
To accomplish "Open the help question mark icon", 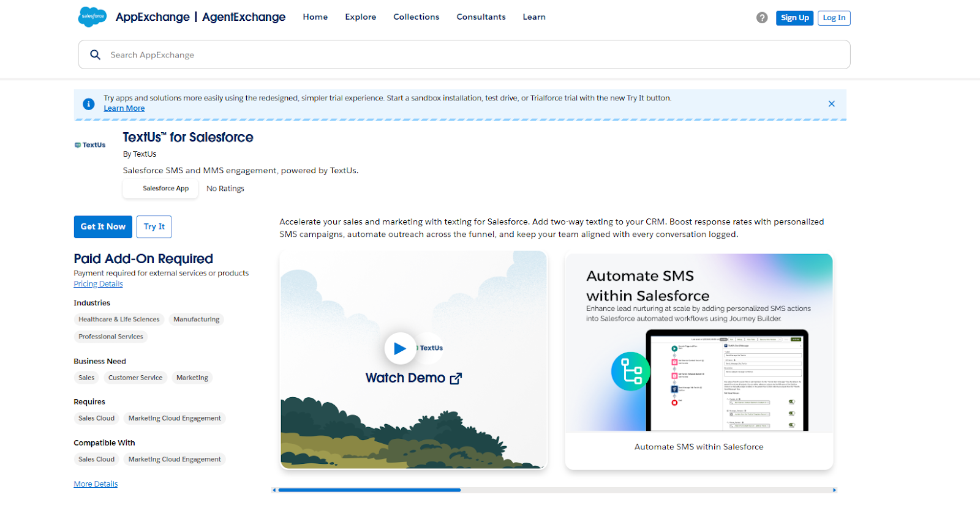I will (762, 18).
